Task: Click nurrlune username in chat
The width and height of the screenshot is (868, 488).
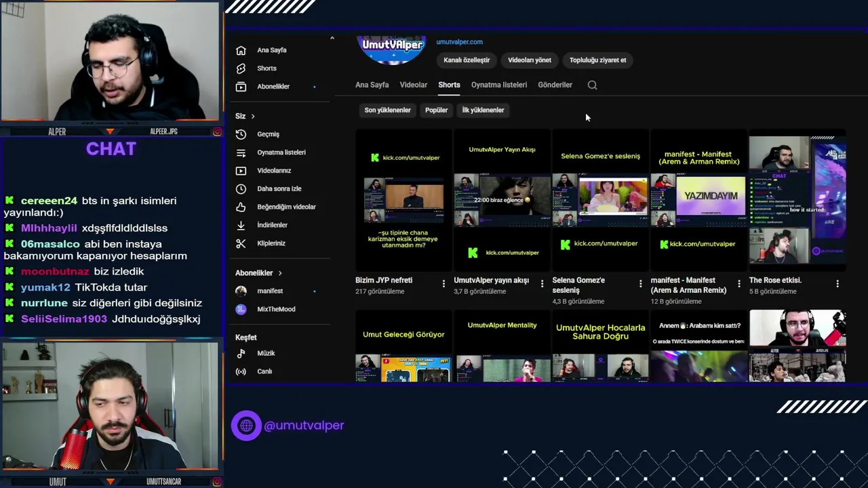Action: 44,303
